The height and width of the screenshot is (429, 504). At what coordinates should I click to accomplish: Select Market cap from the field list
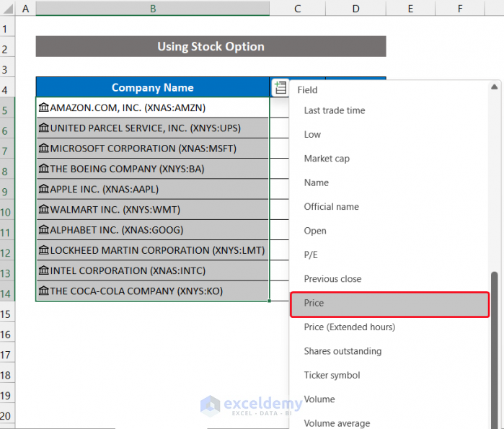tap(389, 159)
